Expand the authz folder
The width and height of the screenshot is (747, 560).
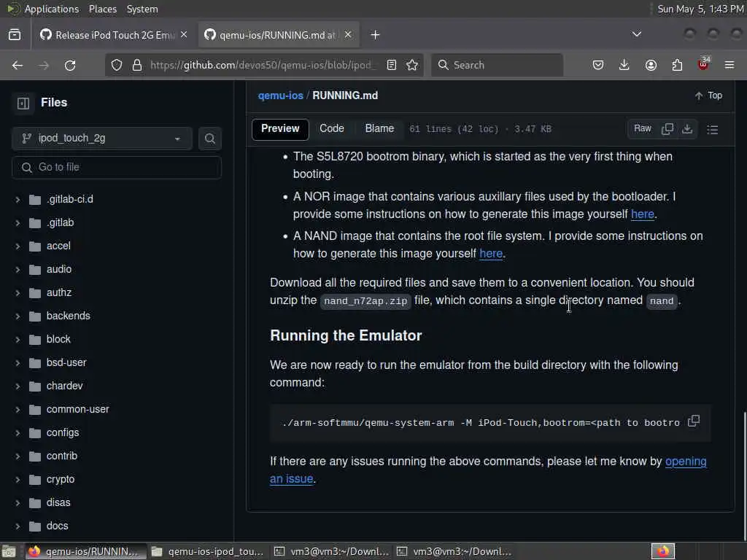[18, 293]
